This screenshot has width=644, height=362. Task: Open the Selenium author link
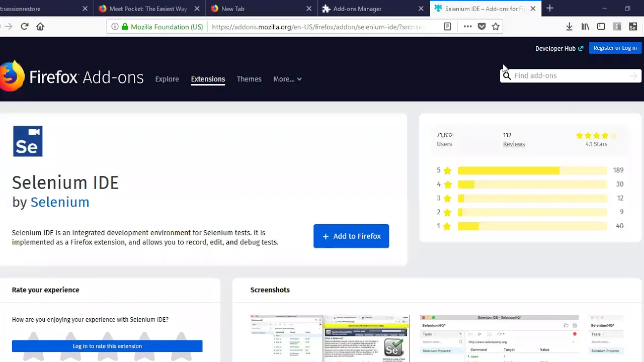click(x=60, y=202)
